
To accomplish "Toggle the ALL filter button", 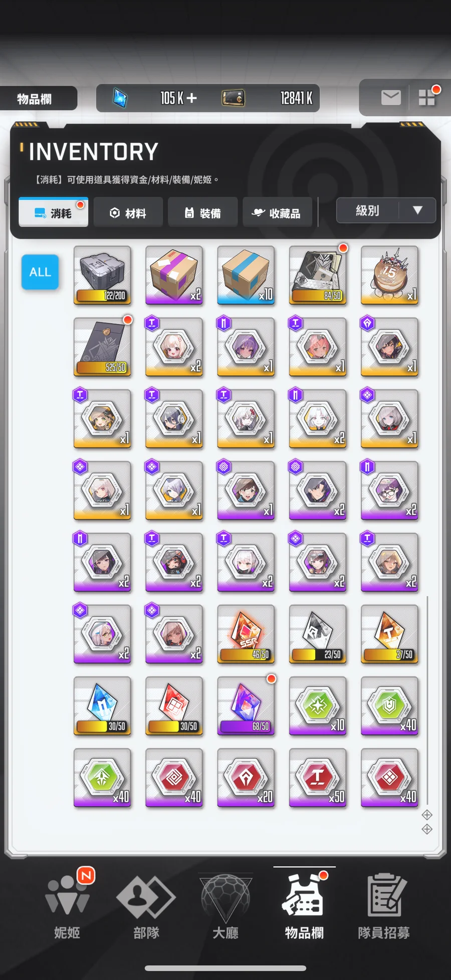I will pyautogui.click(x=40, y=272).
